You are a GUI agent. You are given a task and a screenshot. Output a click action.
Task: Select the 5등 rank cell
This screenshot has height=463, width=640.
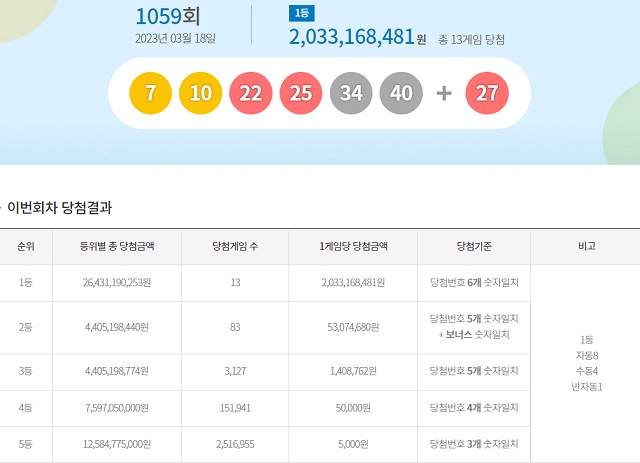click(25, 444)
